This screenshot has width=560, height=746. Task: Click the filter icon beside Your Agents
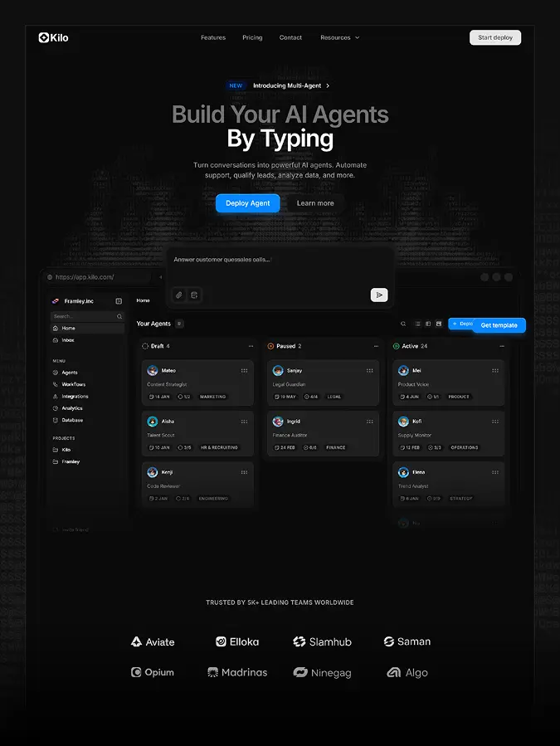[x=179, y=324]
